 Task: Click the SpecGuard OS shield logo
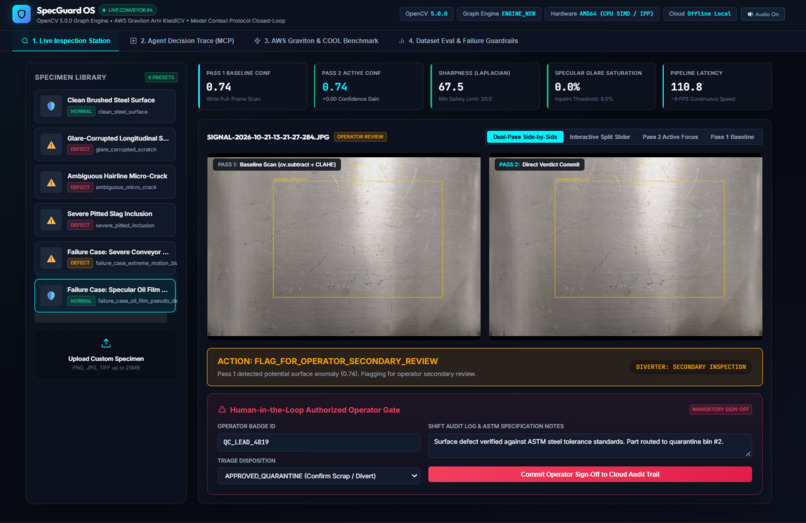[x=22, y=14]
